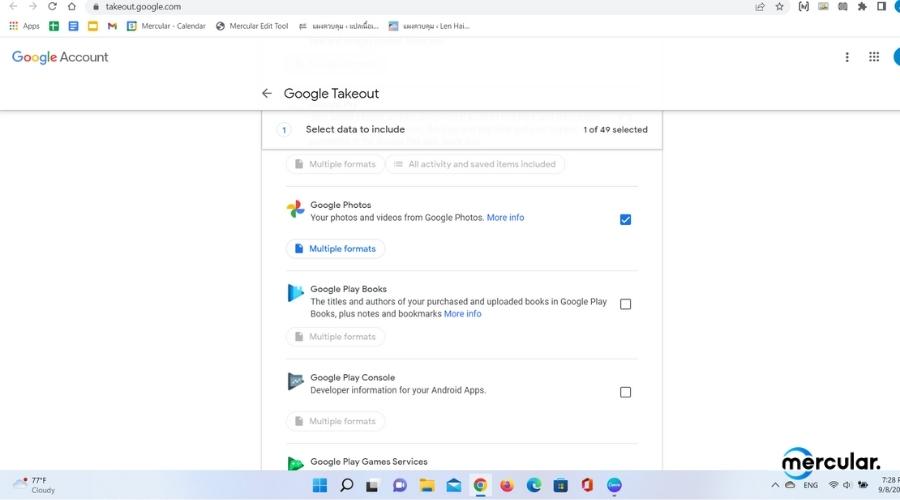The image size is (900, 500).
Task: Open Wi-Fi network settings in the tray
Action: [x=833, y=485]
